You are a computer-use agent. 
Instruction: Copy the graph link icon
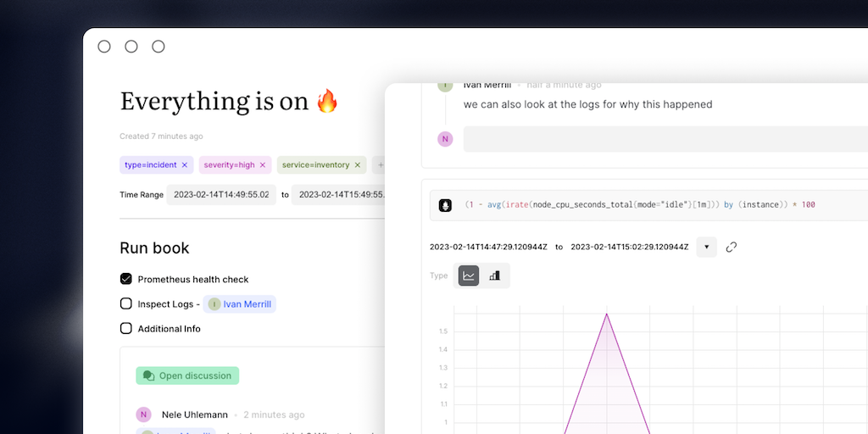(732, 247)
